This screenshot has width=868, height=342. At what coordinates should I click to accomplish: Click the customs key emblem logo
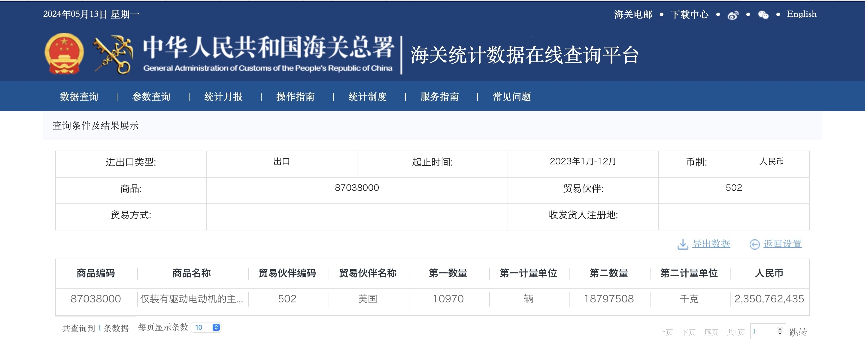pos(114,55)
